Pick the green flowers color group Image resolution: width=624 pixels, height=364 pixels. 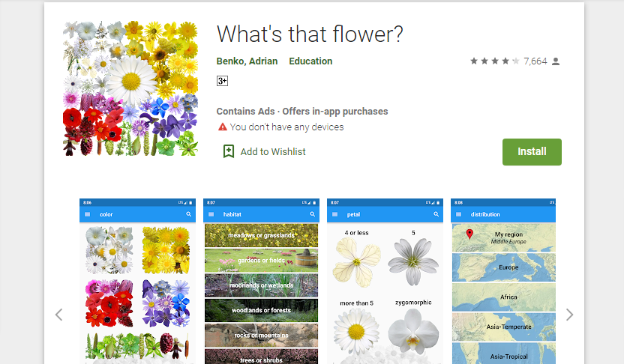point(138,346)
